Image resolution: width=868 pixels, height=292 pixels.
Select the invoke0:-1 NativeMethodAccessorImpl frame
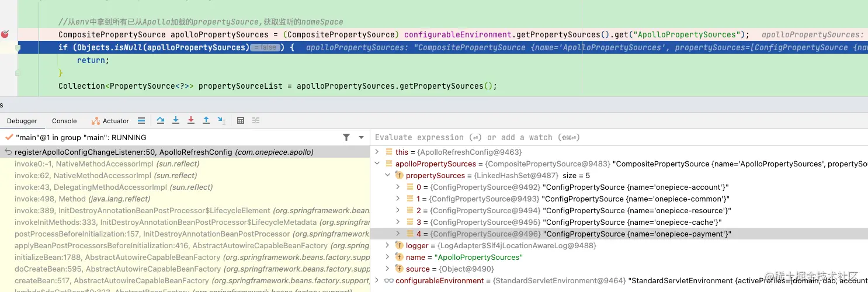pos(185,164)
